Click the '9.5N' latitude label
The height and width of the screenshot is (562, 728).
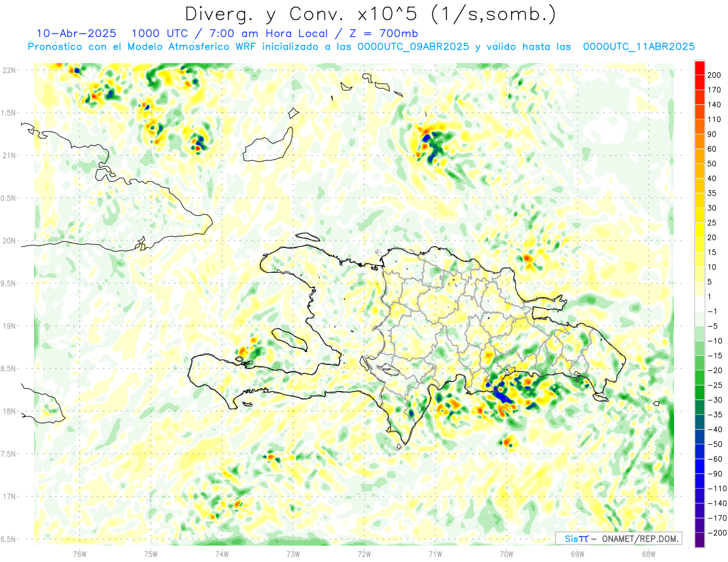point(8,284)
